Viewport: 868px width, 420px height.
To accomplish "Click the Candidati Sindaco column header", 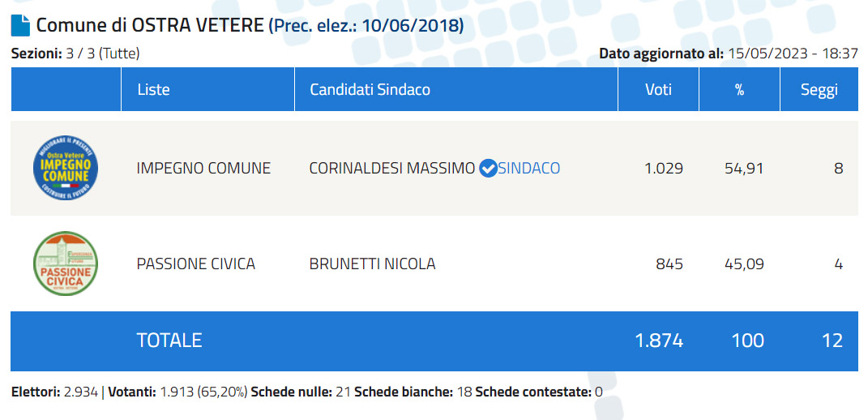I will coord(370,89).
